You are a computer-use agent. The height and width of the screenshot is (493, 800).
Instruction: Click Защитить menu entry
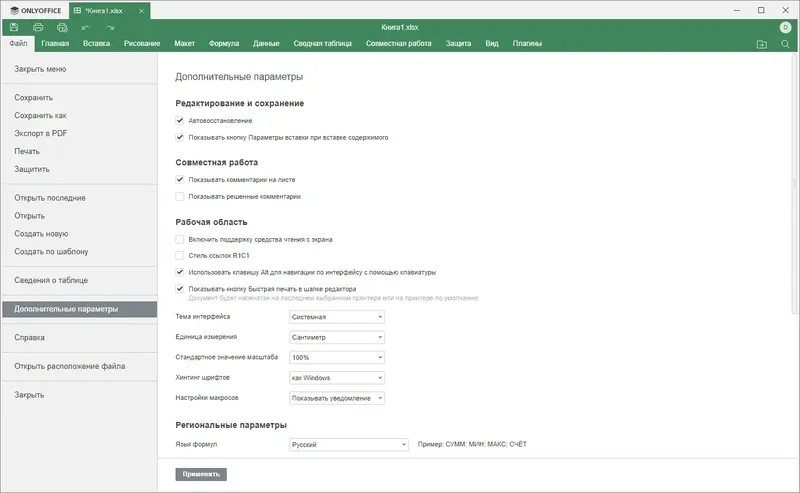[x=80, y=169]
